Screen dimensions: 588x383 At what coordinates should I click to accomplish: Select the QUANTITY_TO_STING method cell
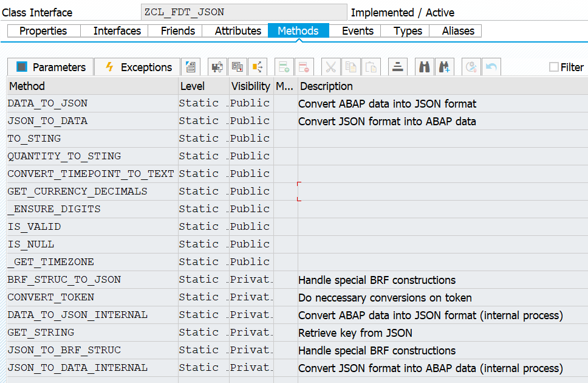pos(92,156)
